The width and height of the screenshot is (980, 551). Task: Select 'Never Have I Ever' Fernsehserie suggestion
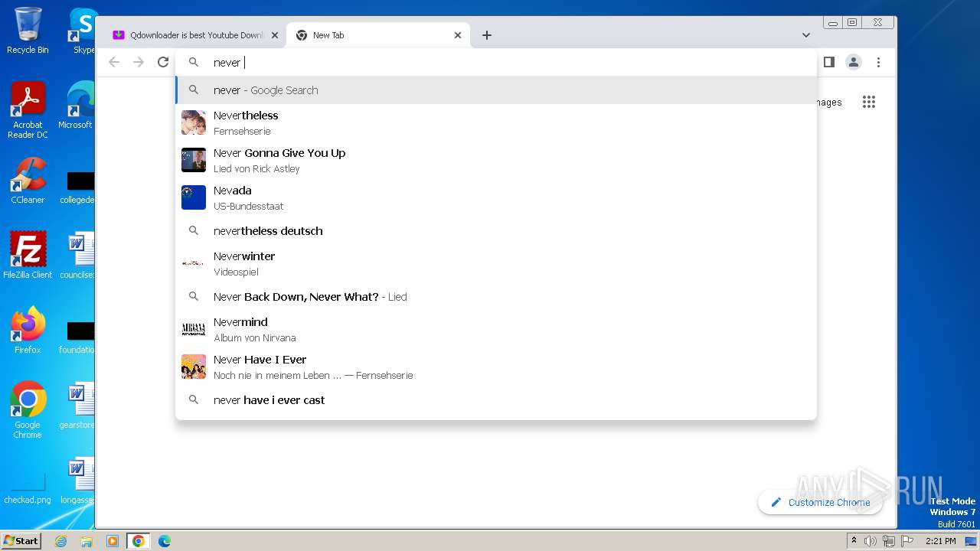point(496,367)
